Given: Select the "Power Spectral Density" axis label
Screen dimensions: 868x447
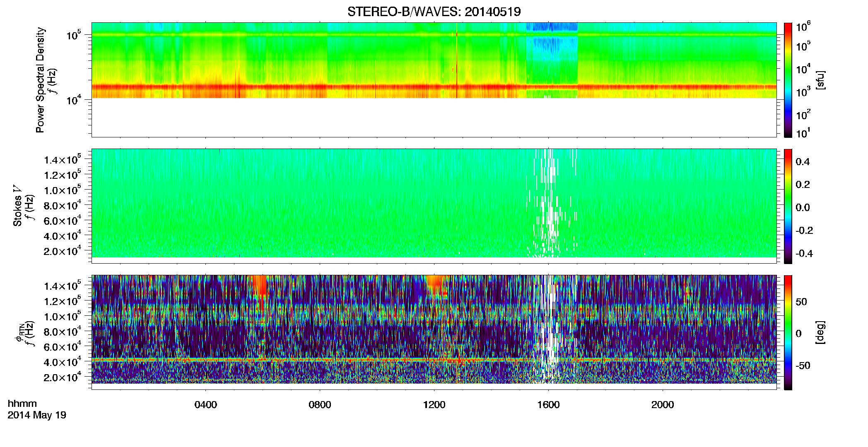Looking at the screenshot, I should 40,80.
